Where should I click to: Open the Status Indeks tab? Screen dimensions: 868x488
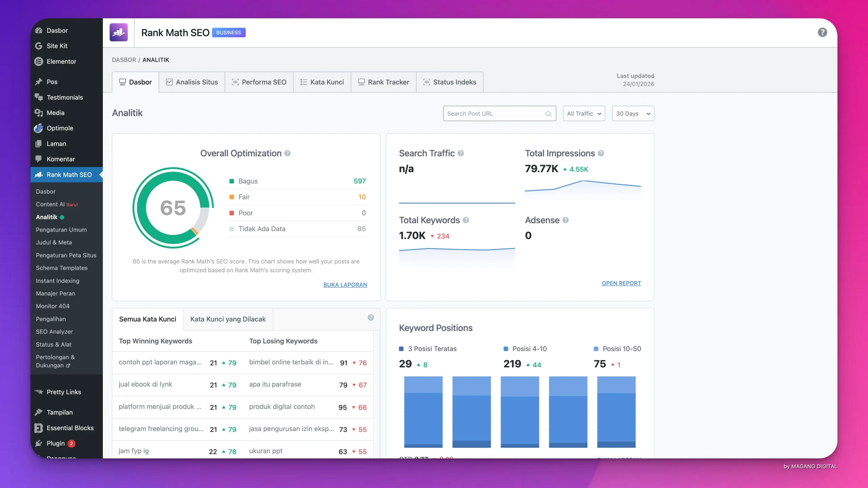[450, 82]
